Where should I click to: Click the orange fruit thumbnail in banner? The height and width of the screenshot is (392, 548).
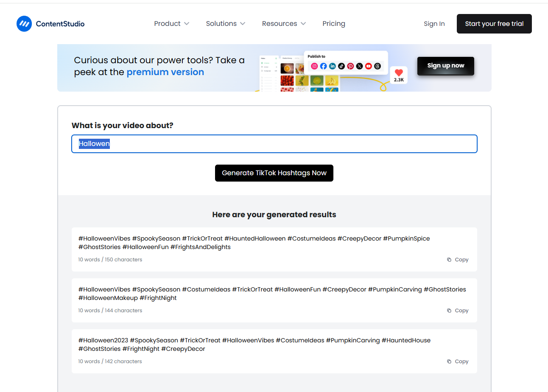coord(288,68)
